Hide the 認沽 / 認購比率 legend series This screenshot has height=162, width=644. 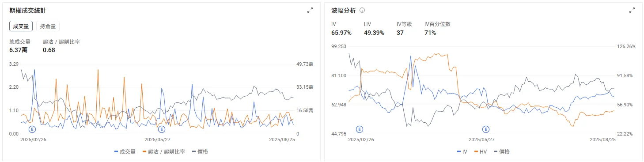click(x=163, y=152)
